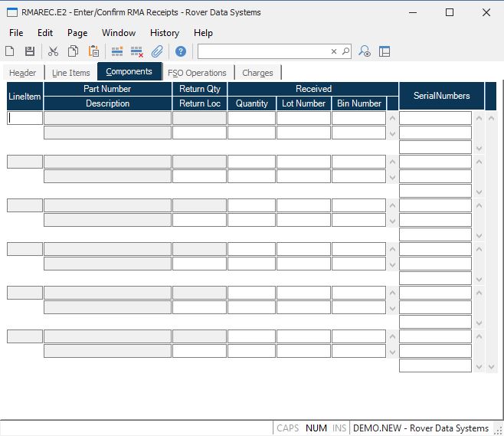Click the Save floppy disk icon
This screenshot has height=436, width=504.
(x=30, y=51)
